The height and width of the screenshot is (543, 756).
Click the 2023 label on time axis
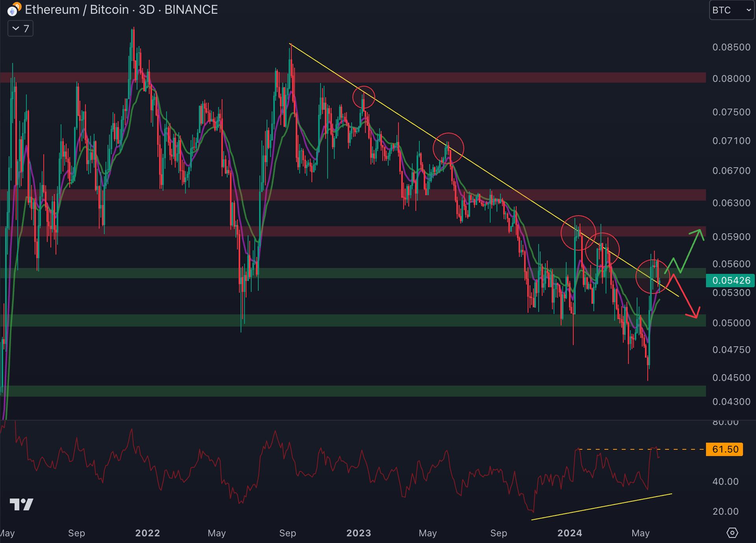(358, 533)
